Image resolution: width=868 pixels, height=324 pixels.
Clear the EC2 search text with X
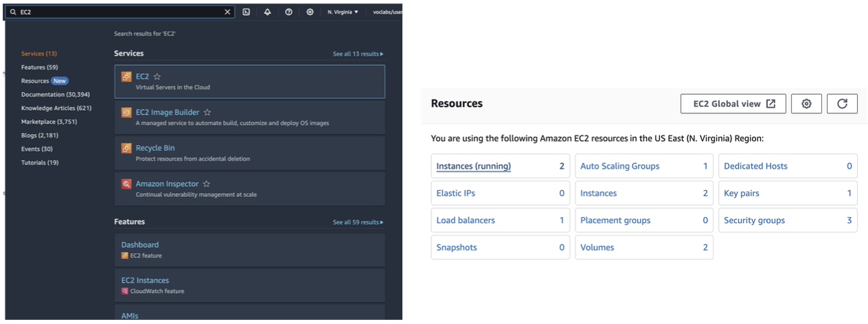(227, 12)
